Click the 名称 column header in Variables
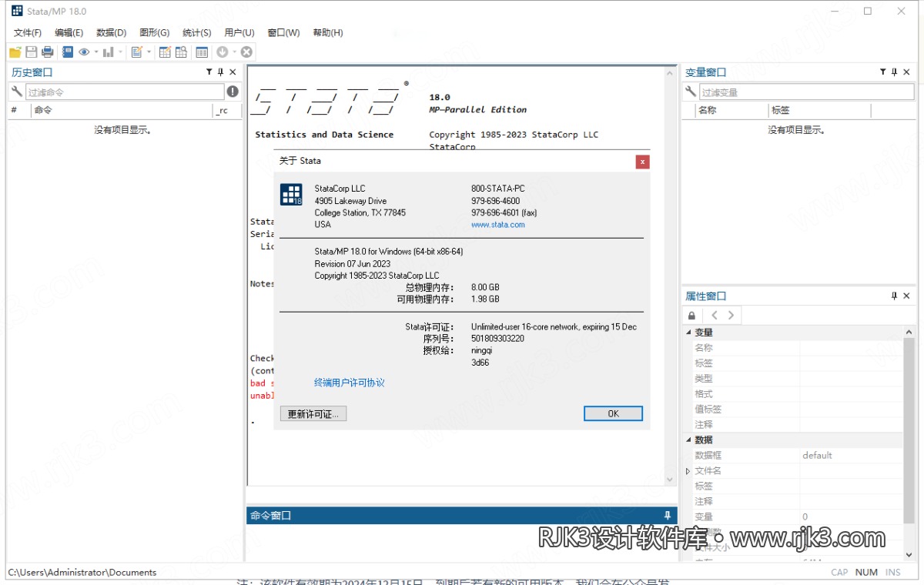The width and height of the screenshot is (924, 585). pyautogui.click(x=730, y=111)
